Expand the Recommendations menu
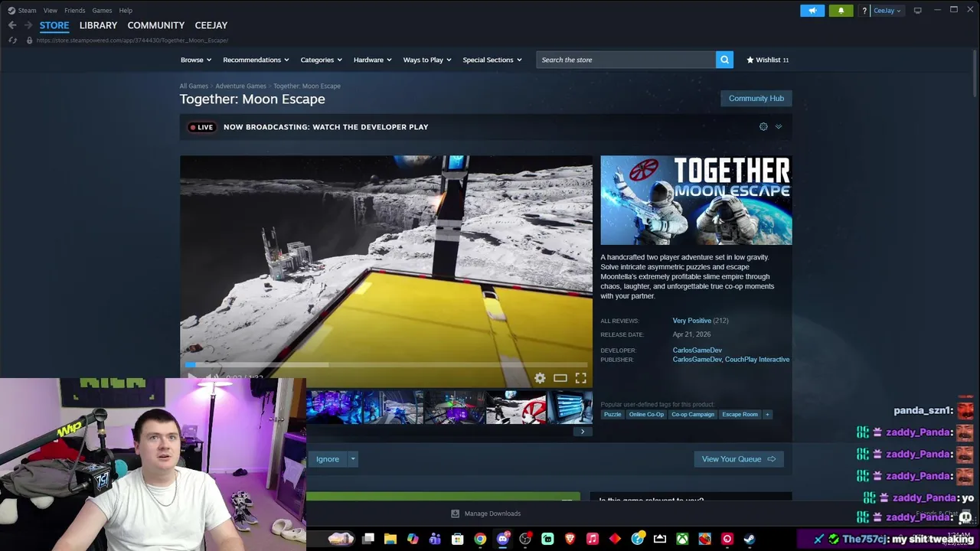Viewport: 980px width, 551px height. (x=256, y=60)
